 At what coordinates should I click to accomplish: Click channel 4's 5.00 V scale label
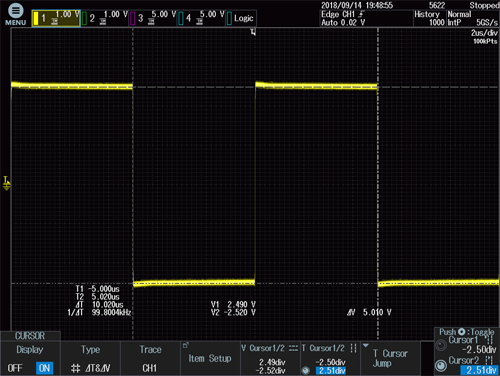click(x=212, y=14)
